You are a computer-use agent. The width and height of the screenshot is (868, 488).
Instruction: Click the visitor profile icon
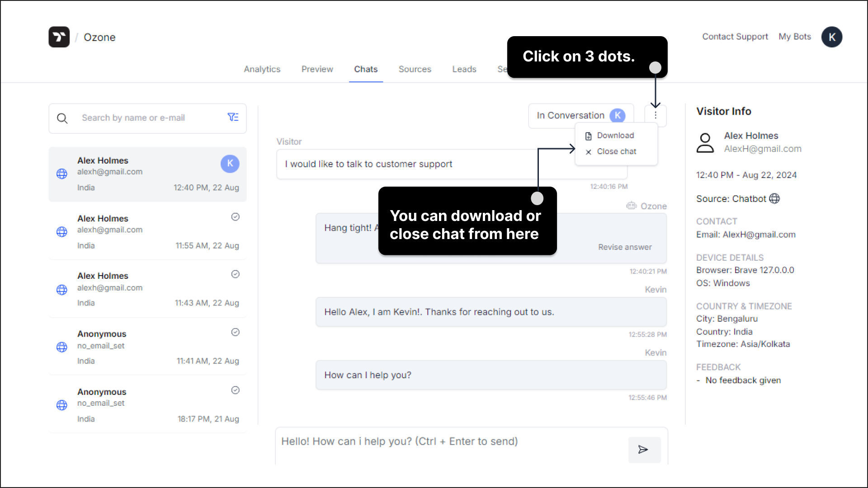(x=705, y=143)
